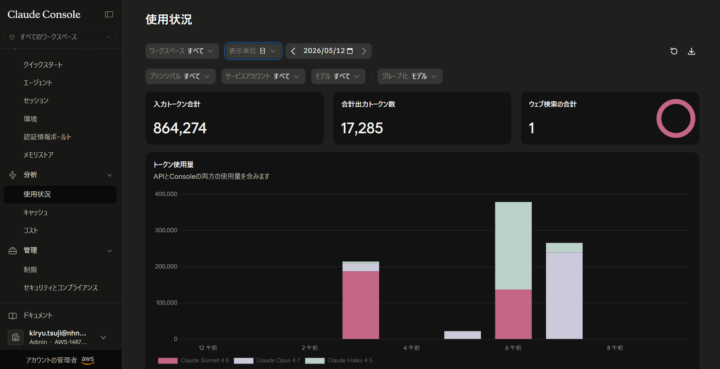Collapse the 分析 section chevron
The width and height of the screenshot is (720, 369).
click(x=109, y=175)
